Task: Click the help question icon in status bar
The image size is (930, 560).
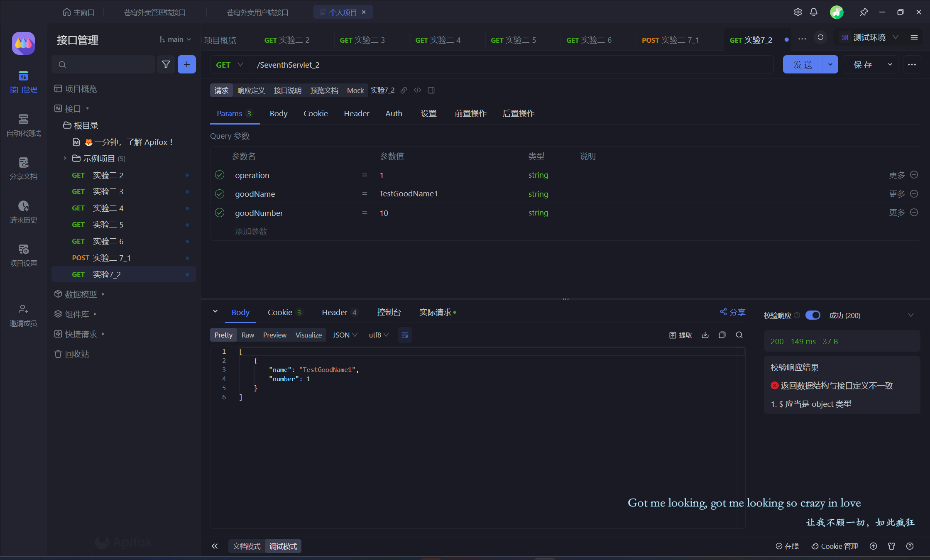Action: coord(910,546)
